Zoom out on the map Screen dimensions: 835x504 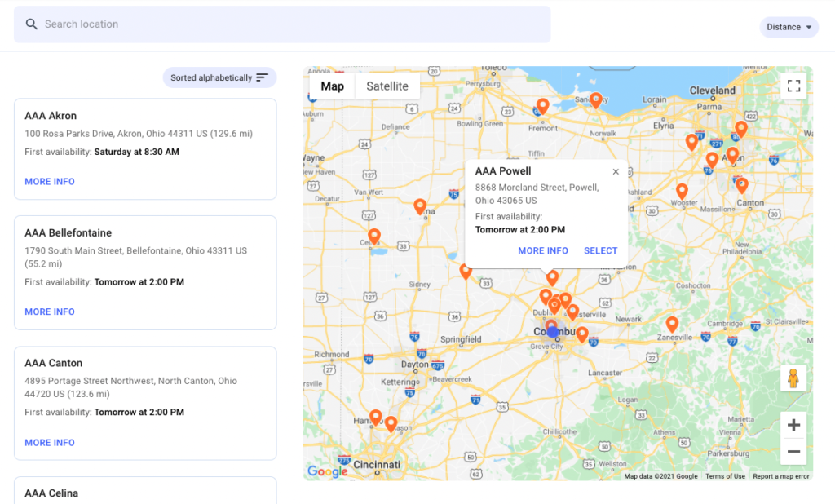tap(793, 451)
